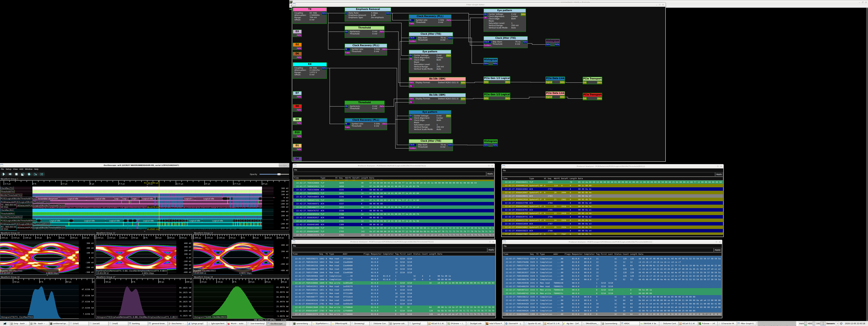Switch to the Munin Firefox taskbar entry
This screenshot has height=326, width=868.
(237, 323)
